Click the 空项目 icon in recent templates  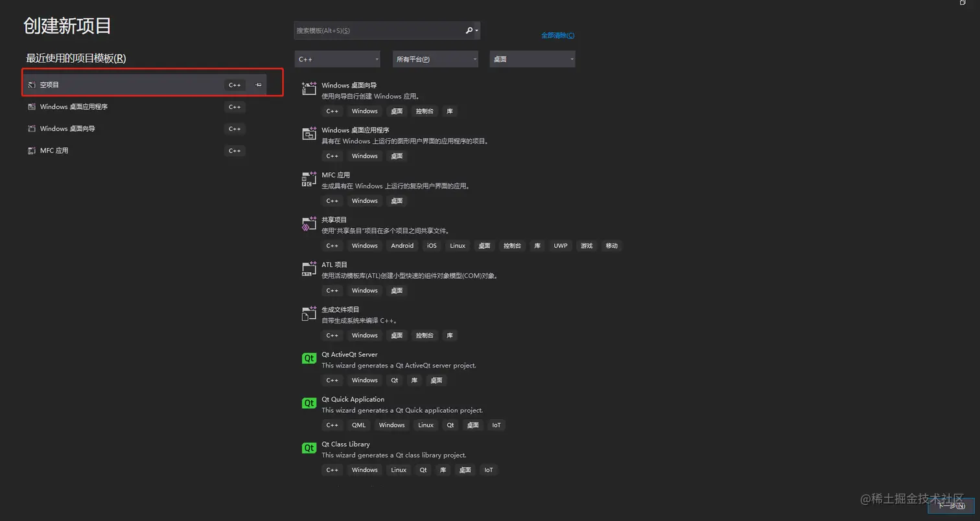[31, 85]
